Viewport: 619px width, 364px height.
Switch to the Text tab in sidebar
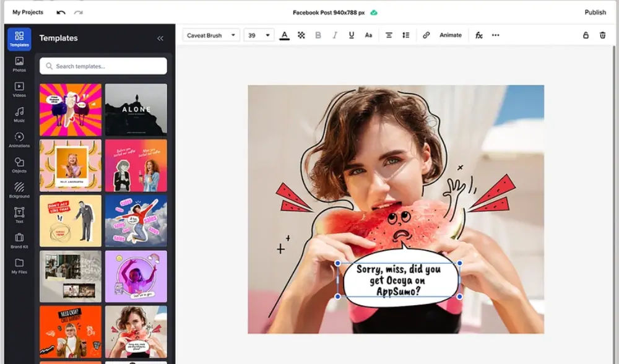point(19,215)
